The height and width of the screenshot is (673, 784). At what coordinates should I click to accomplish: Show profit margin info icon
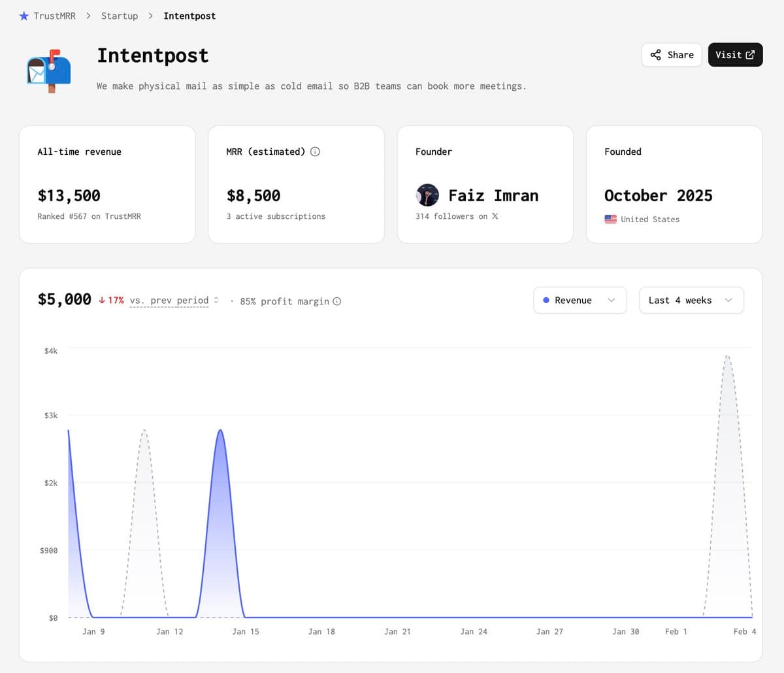[337, 301]
